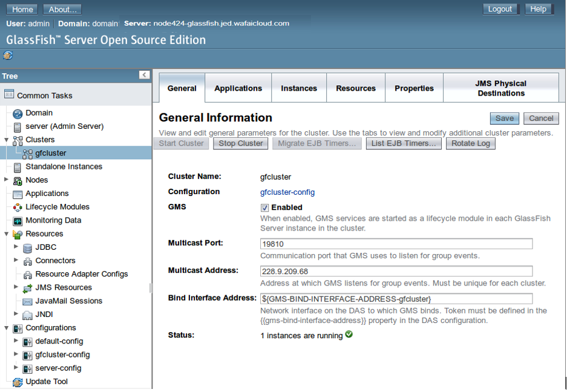Image resolution: width=567 pixels, height=392 pixels.
Task: Switch to the Resources tab
Action: pos(356,88)
